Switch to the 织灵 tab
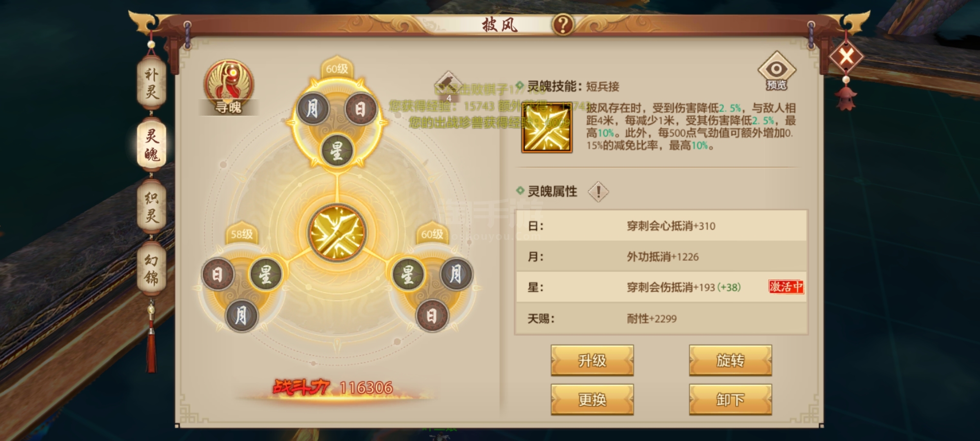This screenshot has height=441, width=980. click(x=151, y=207)
